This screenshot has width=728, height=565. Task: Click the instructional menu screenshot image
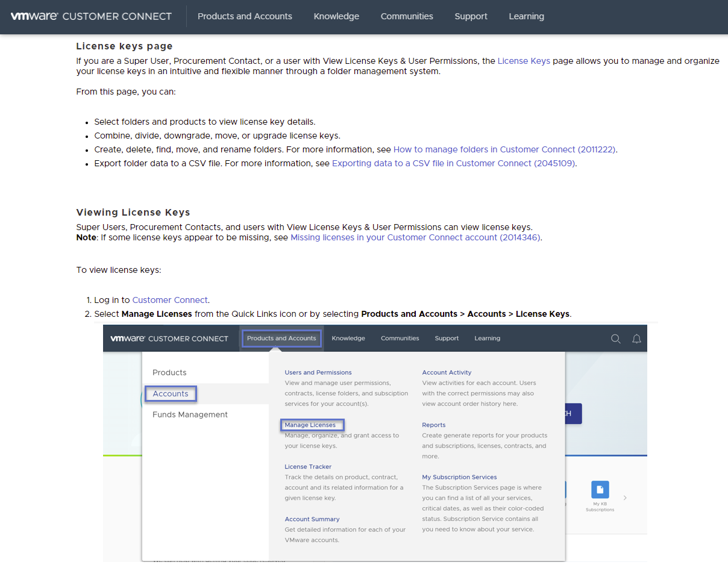tap(375, 443)
